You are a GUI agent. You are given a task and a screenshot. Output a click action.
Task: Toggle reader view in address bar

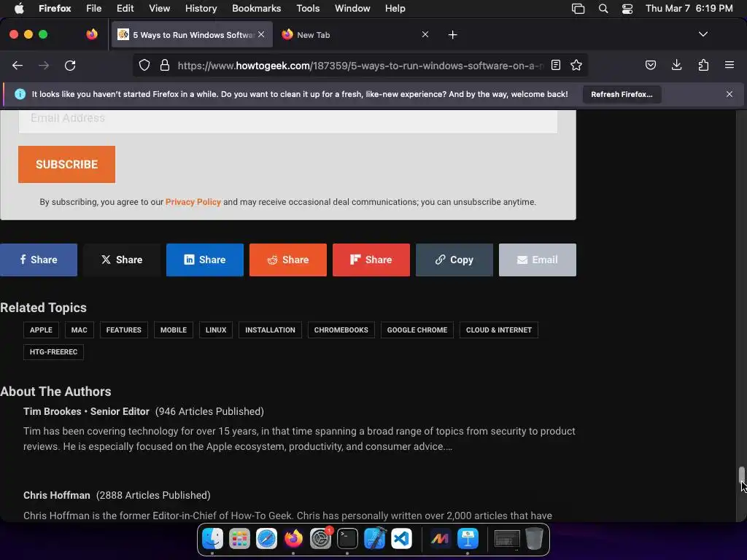pos(555,65)
